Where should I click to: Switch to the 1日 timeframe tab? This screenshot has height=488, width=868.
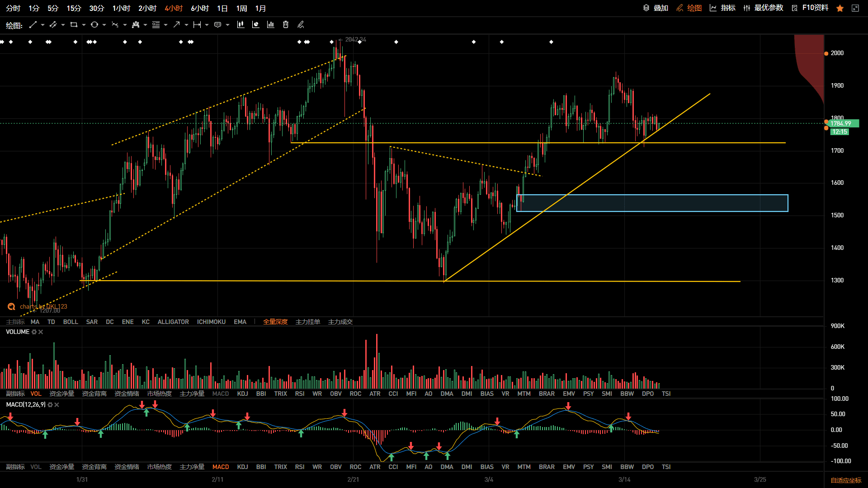(222, 9)
